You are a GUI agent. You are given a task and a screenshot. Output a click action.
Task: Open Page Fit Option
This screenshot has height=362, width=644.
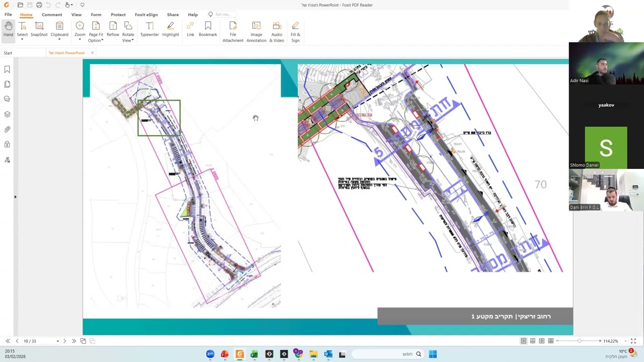pos(96,32)
